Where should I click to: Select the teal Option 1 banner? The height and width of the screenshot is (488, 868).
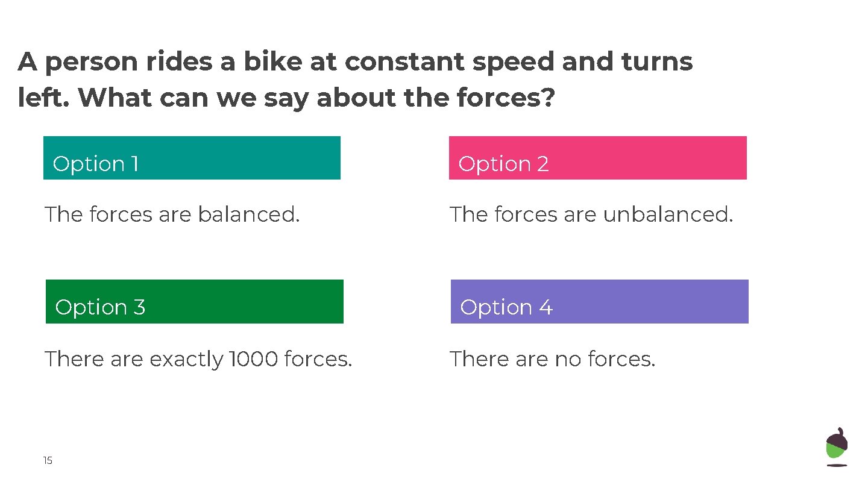tap(192, 158)
